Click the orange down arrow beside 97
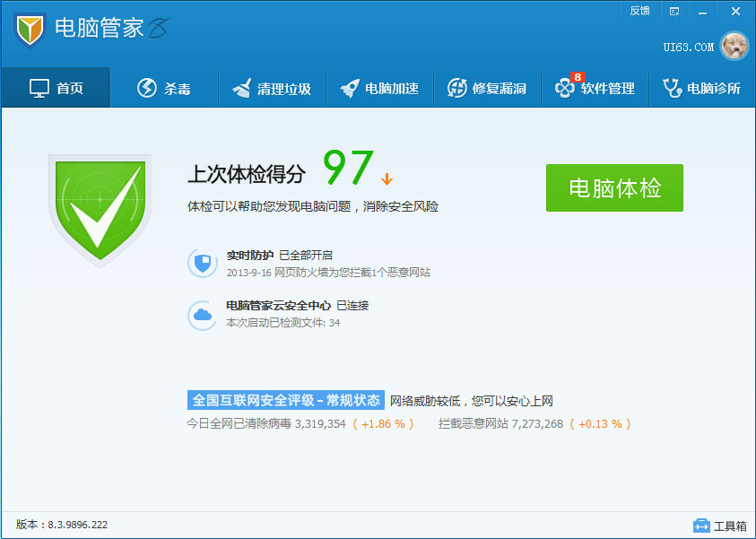This screenshot has width=756, height=539. (x=387, y=178)
